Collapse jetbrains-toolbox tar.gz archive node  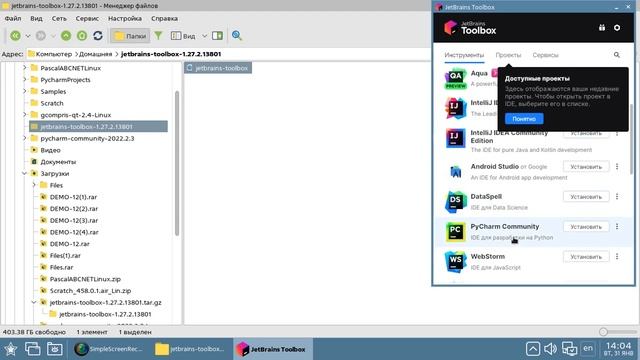pyautogui.click(x=34, y=302)
